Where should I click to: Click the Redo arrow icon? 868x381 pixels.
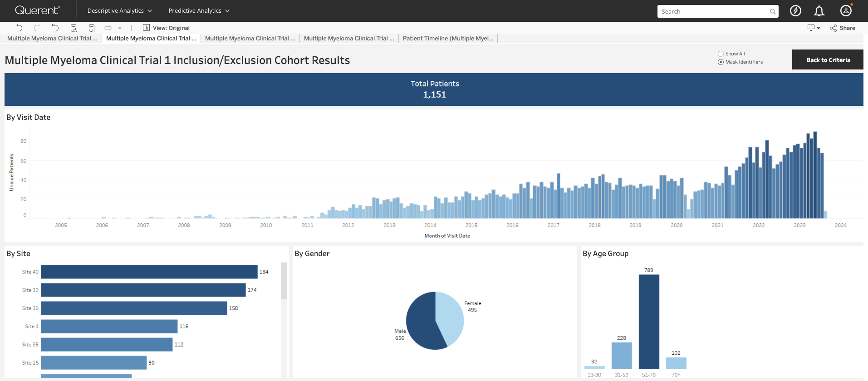37,28
